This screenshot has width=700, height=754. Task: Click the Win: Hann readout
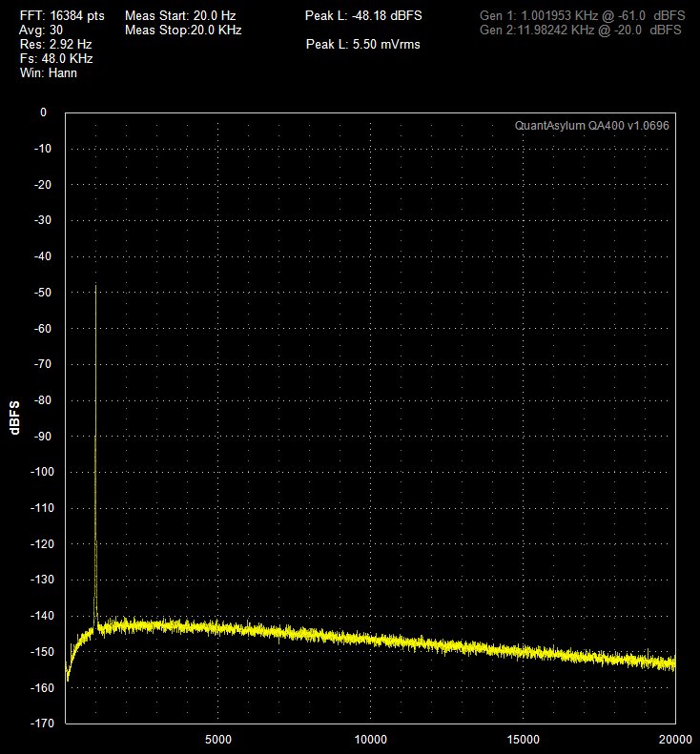point(48,73)
